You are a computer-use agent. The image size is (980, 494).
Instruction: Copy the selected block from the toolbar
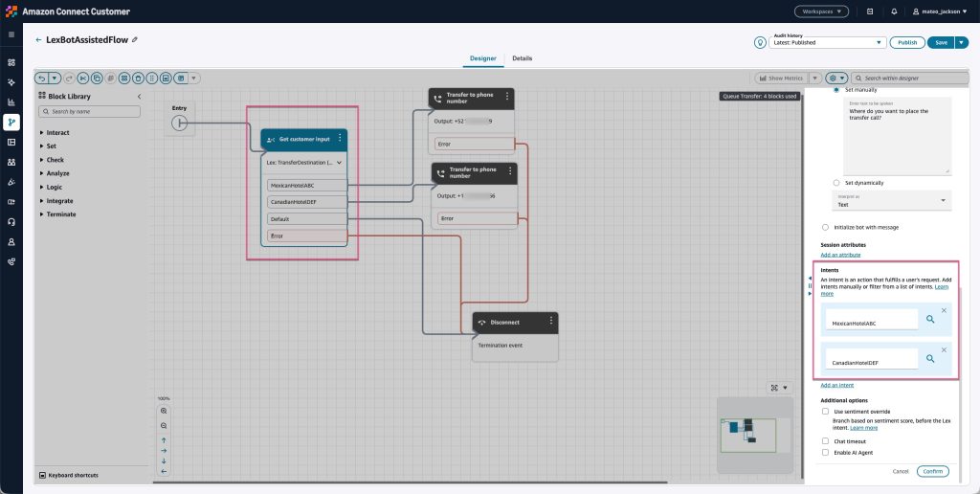[97, 79]
